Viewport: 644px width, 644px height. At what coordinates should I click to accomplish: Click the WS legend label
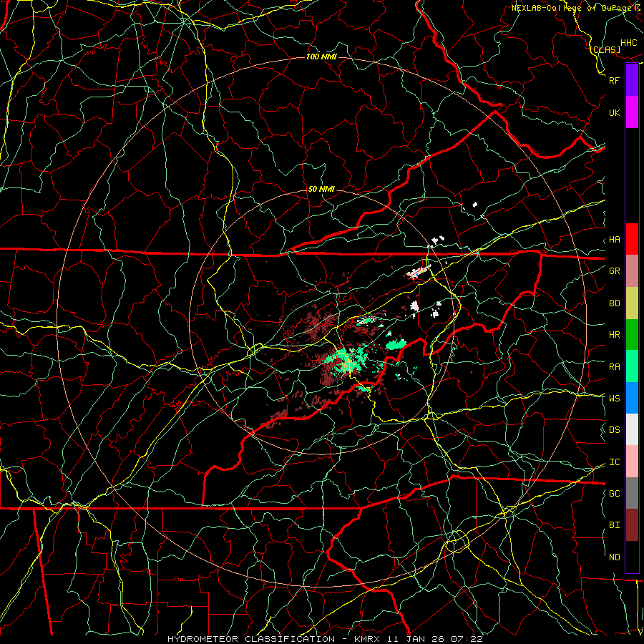click(x=614, y=399)
